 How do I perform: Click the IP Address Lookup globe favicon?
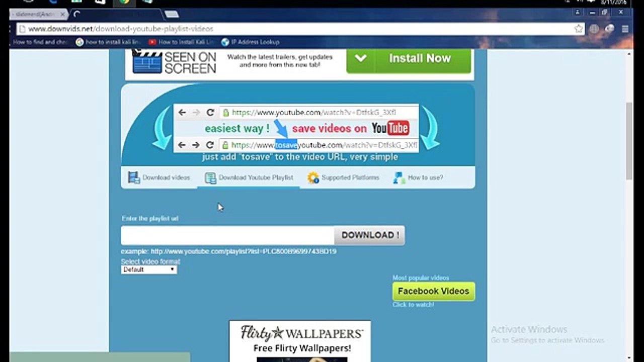pyautogui.click(x=225, y=42)
